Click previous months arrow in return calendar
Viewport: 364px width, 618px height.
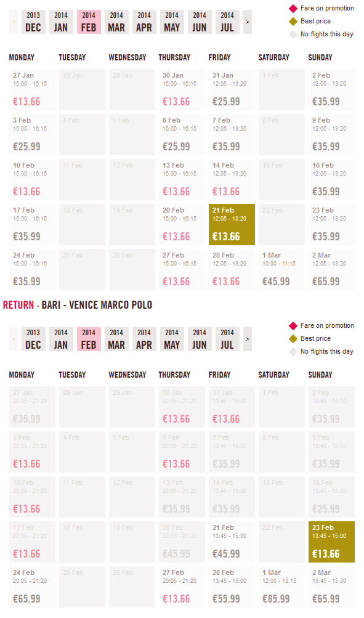[x=14, y=339]
